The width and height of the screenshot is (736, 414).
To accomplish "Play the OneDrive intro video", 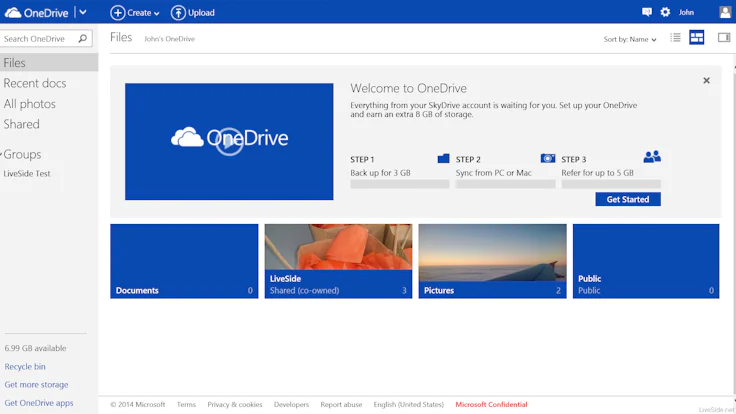I will pos(229,141).
